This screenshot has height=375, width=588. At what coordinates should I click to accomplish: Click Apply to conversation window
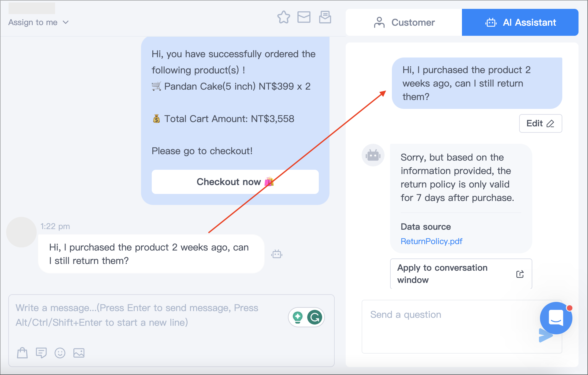coord(461,274)
